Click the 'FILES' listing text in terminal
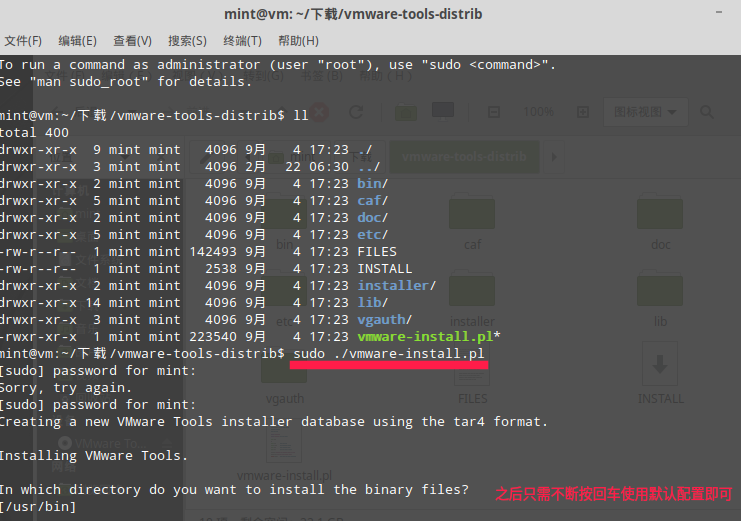 point(377,252)
